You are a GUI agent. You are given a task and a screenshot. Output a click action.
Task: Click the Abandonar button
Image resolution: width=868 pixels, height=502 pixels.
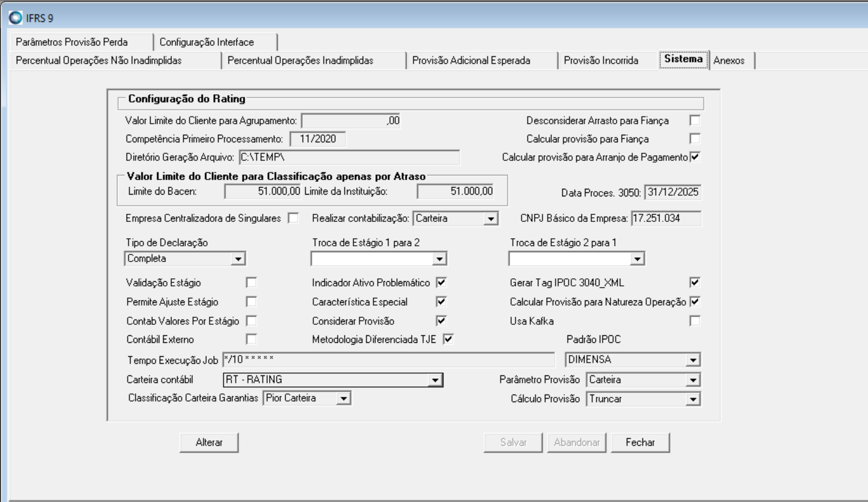pos(577,443)
